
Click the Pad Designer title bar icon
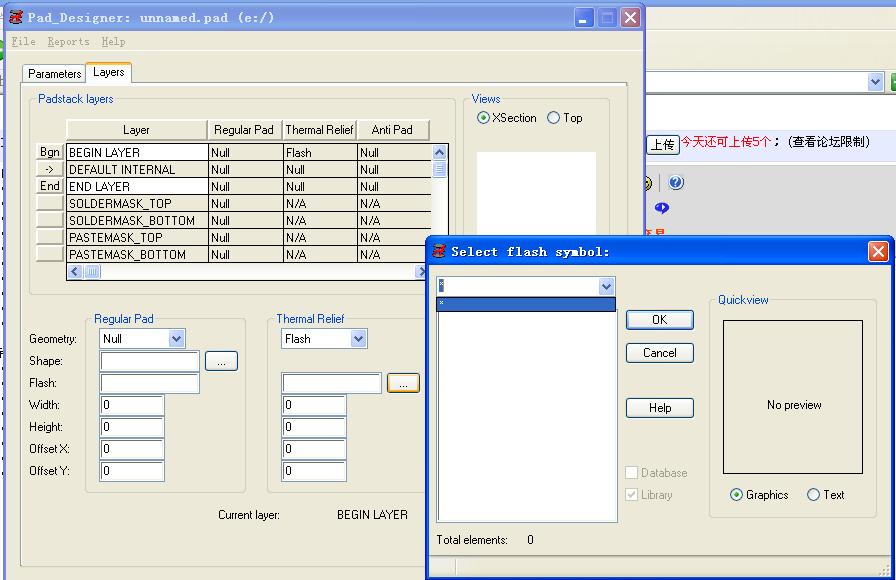click(x=16, y=18)
